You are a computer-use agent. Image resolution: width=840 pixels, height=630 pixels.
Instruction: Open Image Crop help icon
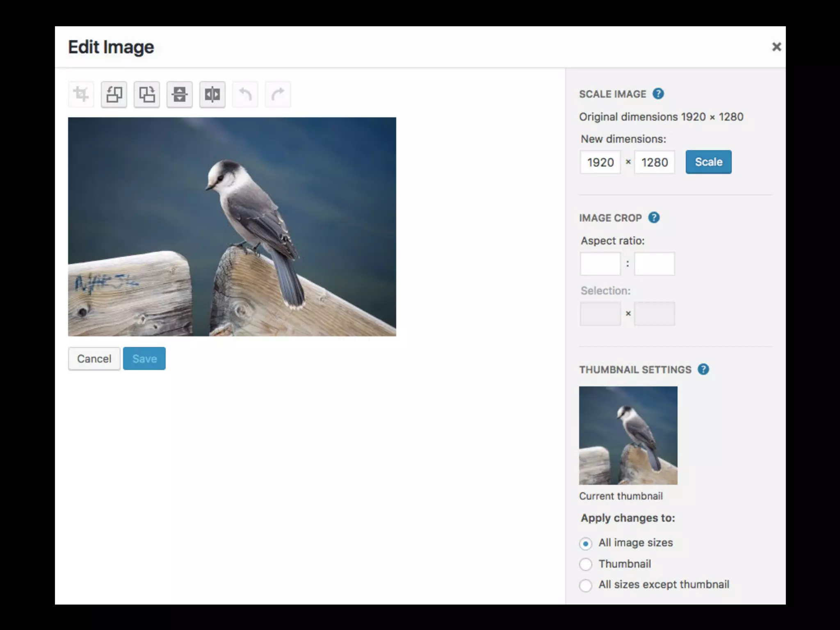pos(654,217)
